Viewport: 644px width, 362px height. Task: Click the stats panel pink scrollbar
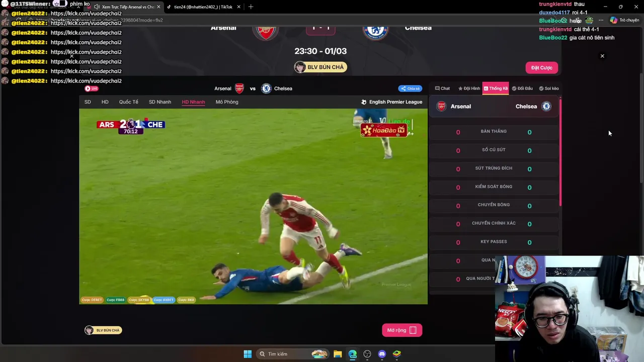560,152
